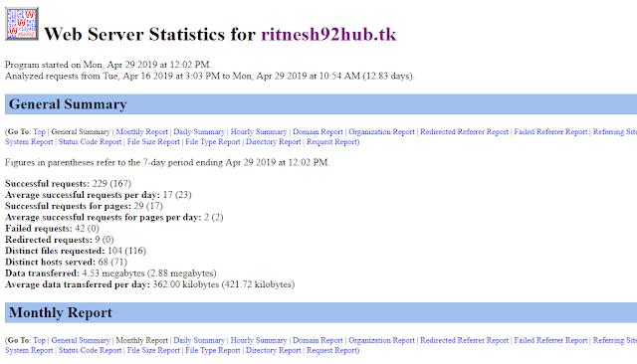Open Directory Report under General Summary
The width and height of the screenshot is (637, 364).
click(x=273, y=142)
